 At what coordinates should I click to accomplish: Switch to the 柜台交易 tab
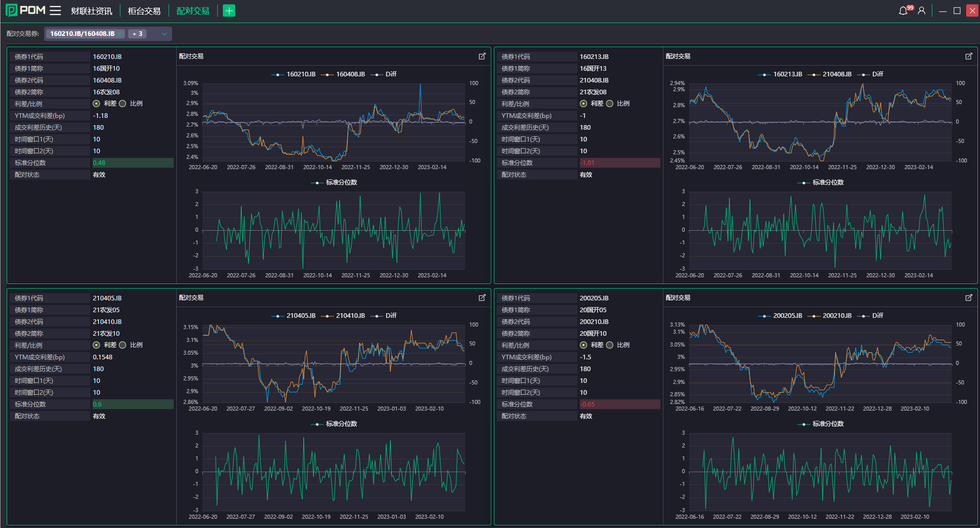pyautogui.click(x=144, y=11)
